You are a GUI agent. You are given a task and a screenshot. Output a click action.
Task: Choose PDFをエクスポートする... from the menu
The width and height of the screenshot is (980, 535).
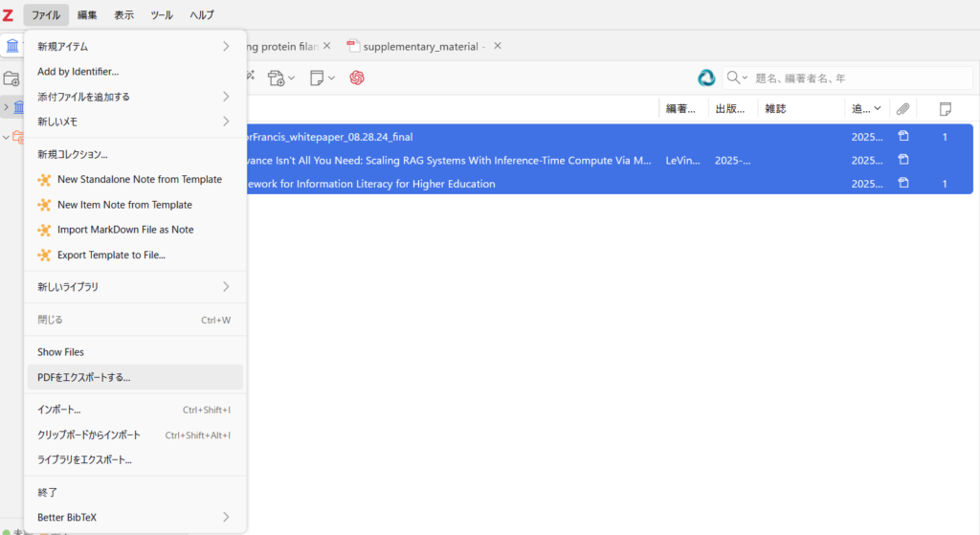[x=84, y=377]
